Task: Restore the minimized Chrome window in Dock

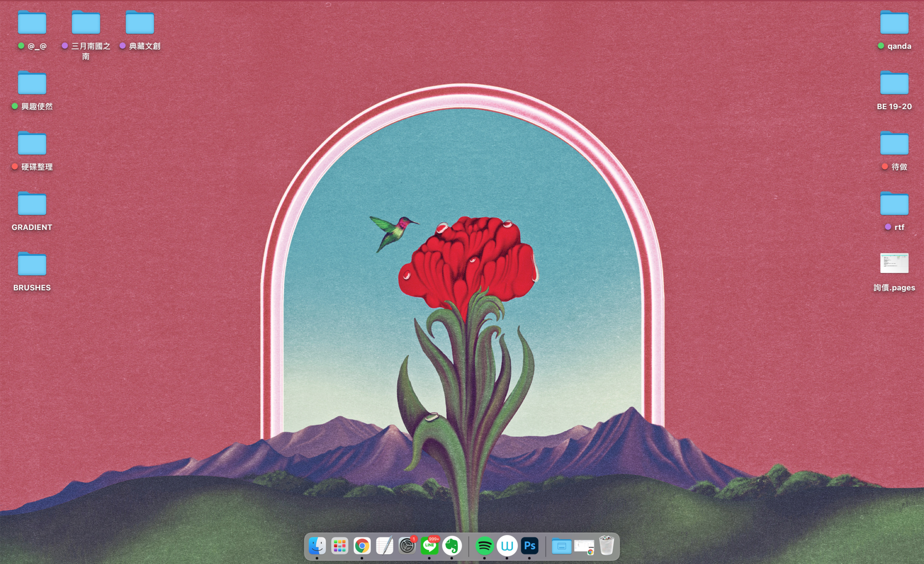Action: click(584, 547)
